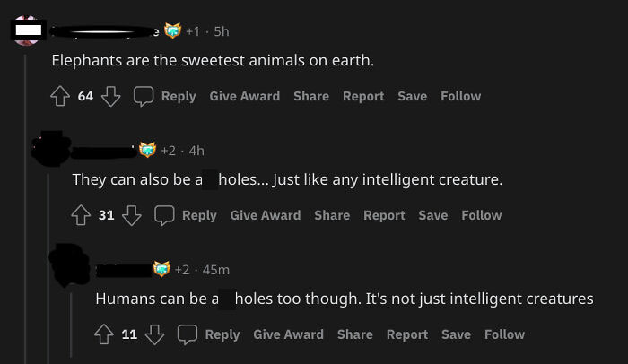
Task: Click the speech bubble icon on the 31-point comment
Action: 164,215
